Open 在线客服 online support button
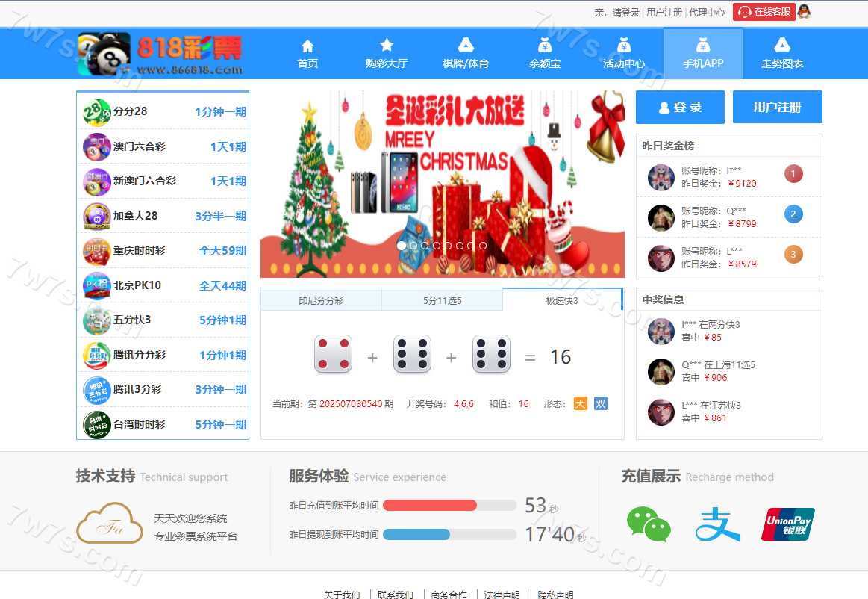Image resolution: width=868 pixels, height=599 pixels. (764, 12)
